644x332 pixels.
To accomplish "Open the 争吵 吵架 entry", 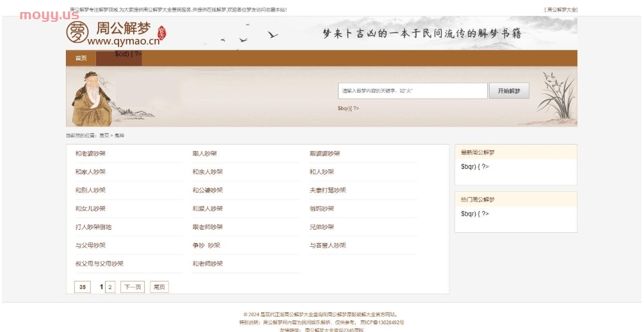I will pos(206,246).
